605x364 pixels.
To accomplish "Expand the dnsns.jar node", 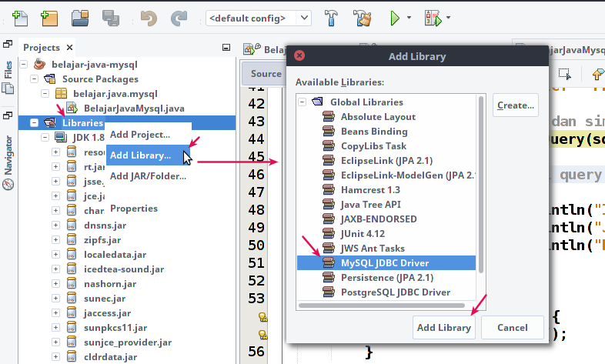I will pyautogui.click(x=56, y=225).
